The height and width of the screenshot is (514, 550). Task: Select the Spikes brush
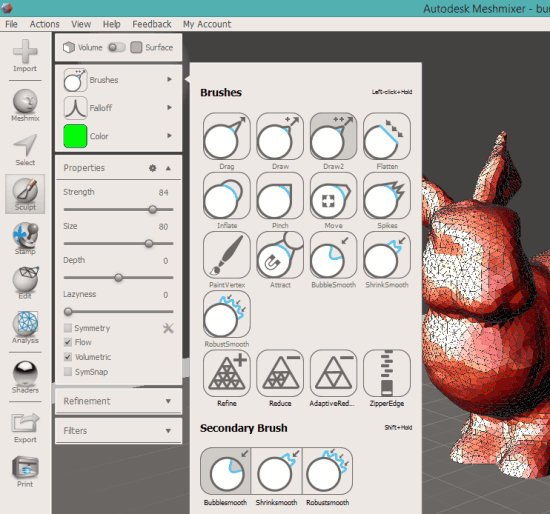coord(387,195)
